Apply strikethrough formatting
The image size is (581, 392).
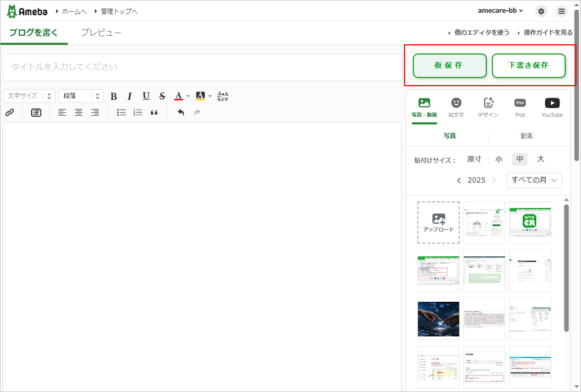coord(162,96)
